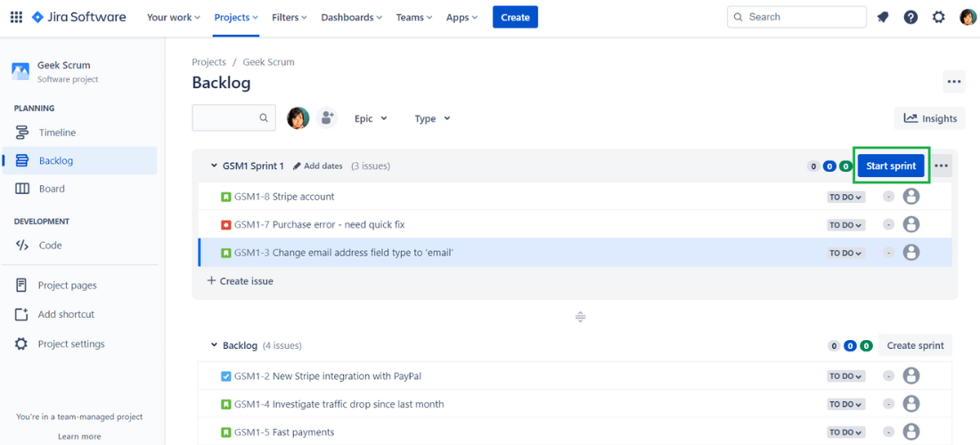
Task: Collapse the Backlog issues section
Action: click(214, 345)
